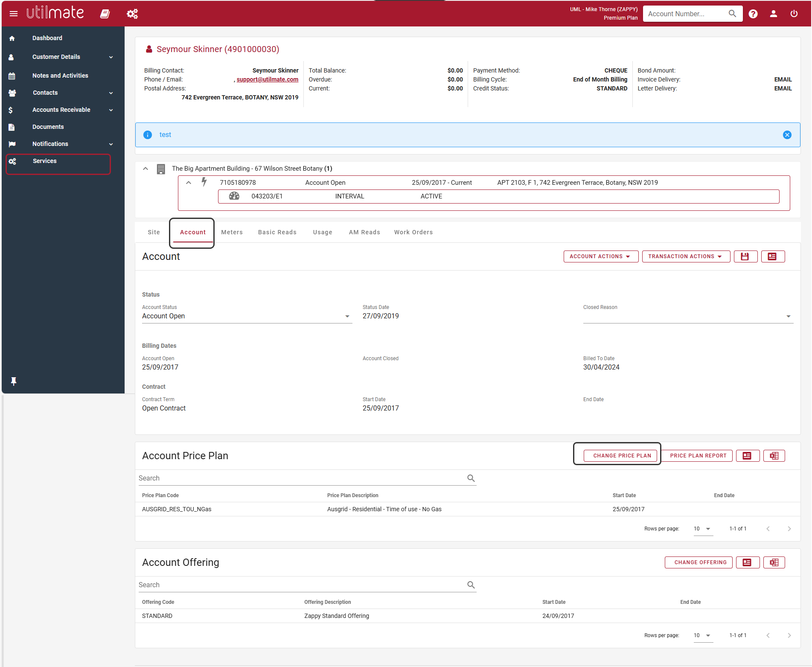This screenshot has width=812, height=667.
Task: Click the Change Price Plan button
Action: tap(622, 456)
